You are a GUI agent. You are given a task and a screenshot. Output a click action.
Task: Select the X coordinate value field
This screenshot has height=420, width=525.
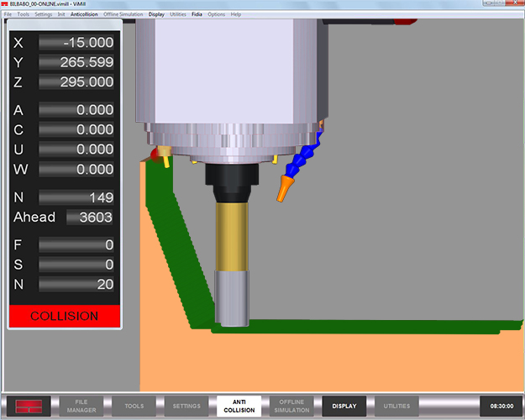pos(76,42)
